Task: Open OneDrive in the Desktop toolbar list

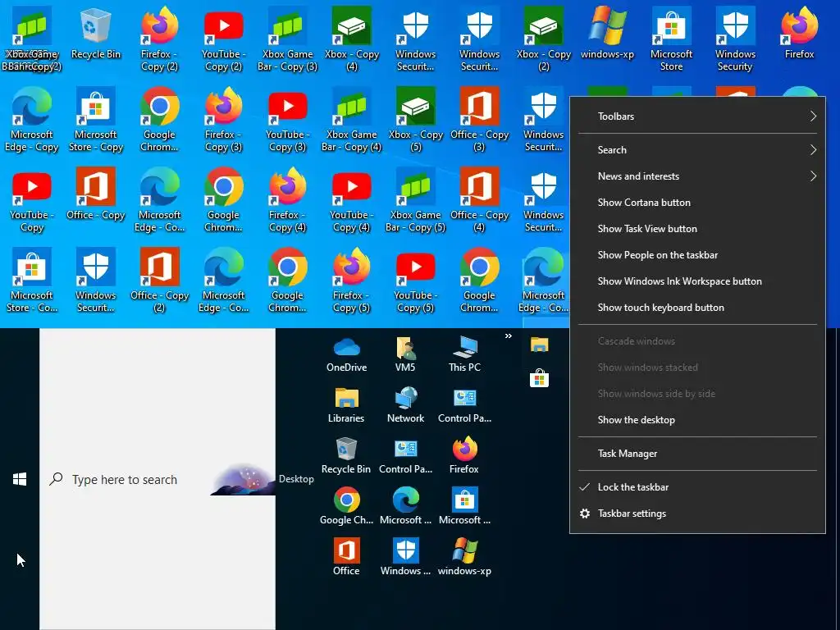Action: tap(347, 354)
